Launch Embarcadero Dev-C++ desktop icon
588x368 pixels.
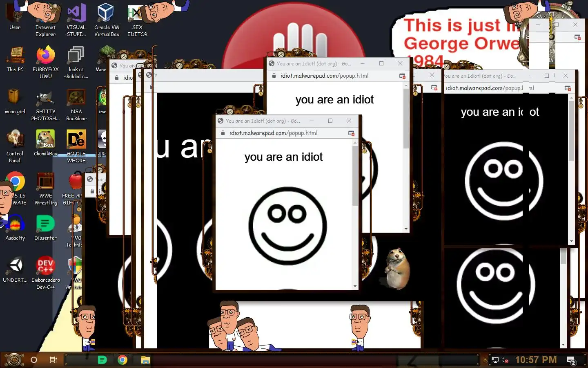click(45, 273)
